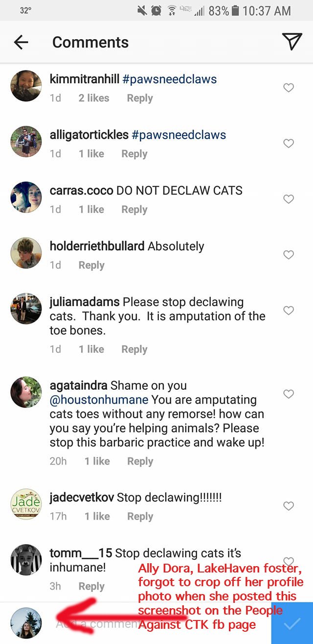
Task: Tap the carras.coco username
Action: pos(81,191)
